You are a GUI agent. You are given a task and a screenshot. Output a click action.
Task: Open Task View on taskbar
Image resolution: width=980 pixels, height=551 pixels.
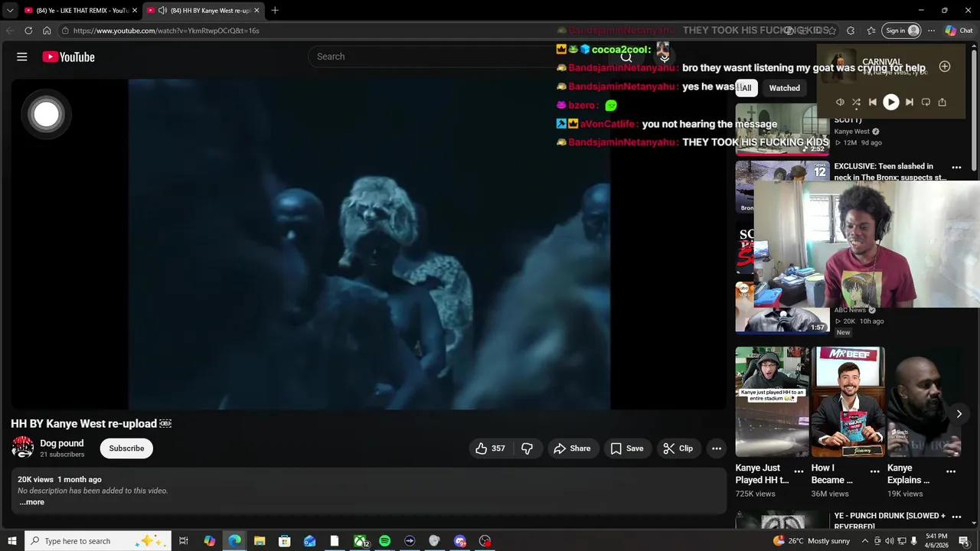[x=184, y=541]
